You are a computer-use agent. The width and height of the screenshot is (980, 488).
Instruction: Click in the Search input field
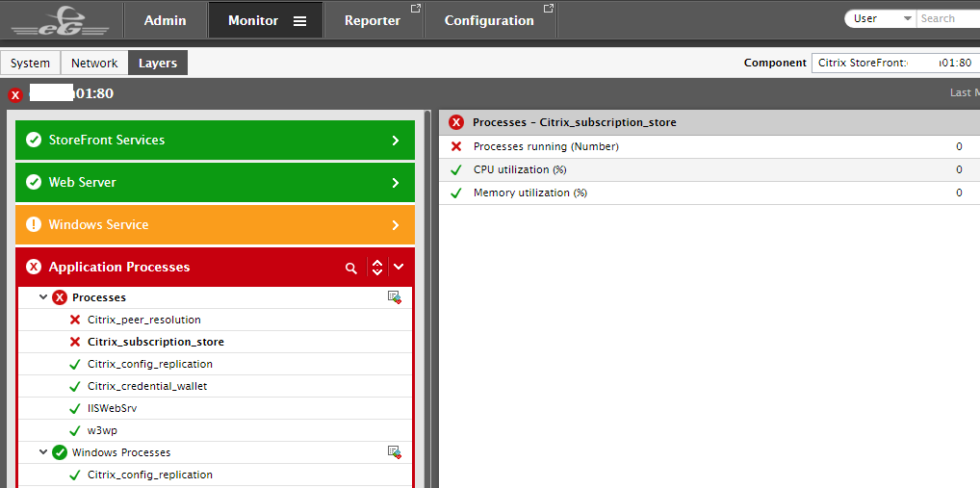point(948,18)
